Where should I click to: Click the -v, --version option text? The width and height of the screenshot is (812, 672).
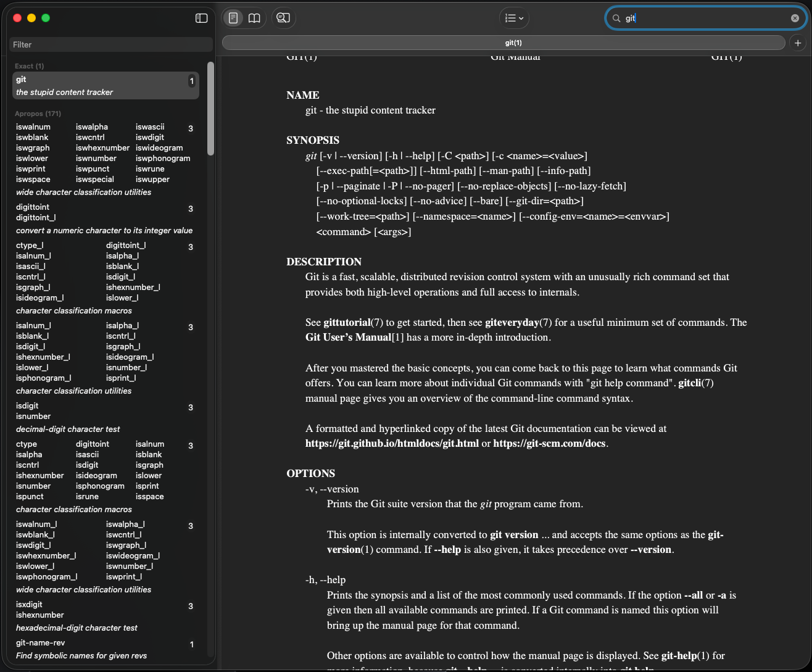(x=332, y=489)
